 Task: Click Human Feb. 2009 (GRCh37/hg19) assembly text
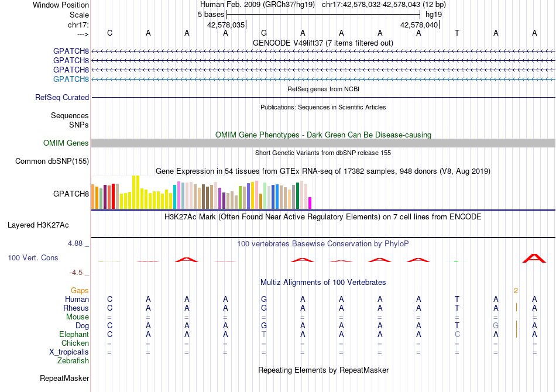click(x=258, y=5)
